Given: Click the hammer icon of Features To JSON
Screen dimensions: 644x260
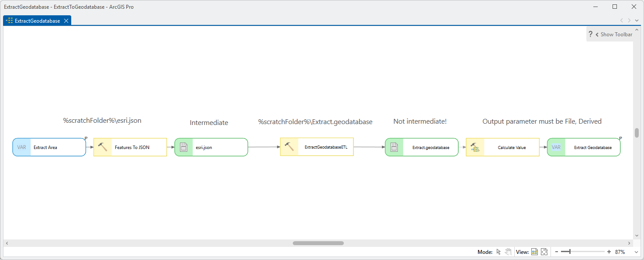Looking at the screenshot, I should tap(103, 147).
